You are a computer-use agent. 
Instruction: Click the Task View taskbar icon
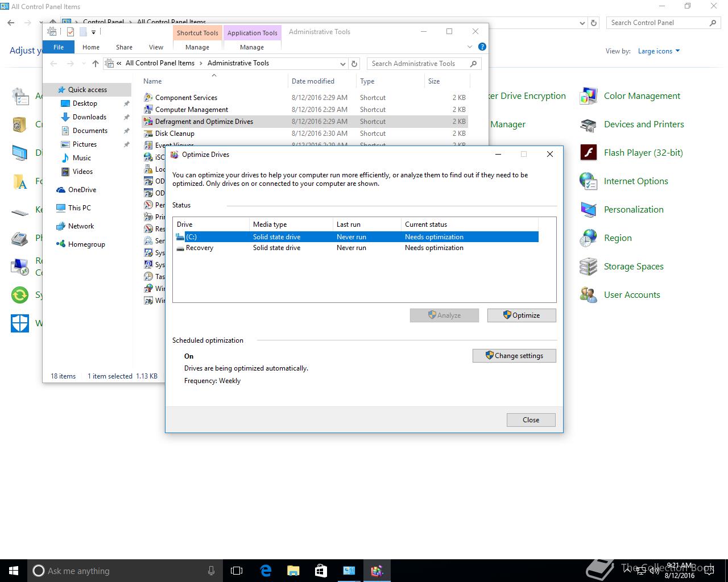[x=237, y=571]
